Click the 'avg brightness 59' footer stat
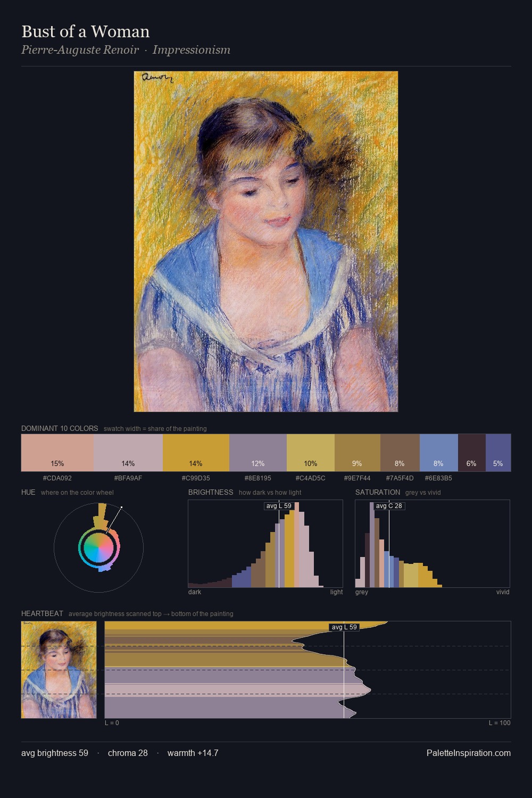 coord(55,753)
